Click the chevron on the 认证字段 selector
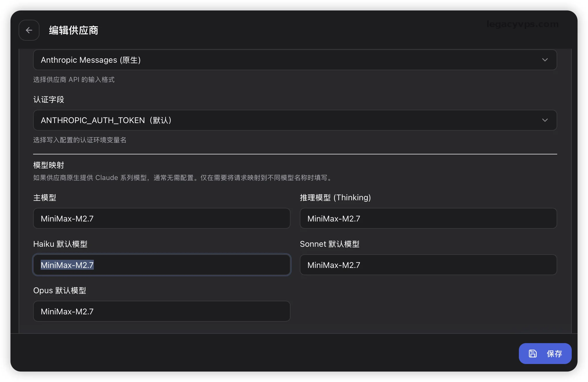Image resolution: width=588 pixels, height=382 pixels. 545,120
